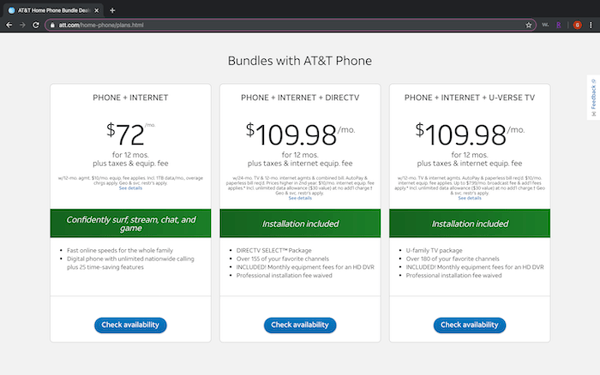Click 'plus taxes & equip. fee' under $72
The width and height of the screenshot is (600, 375).
130,163
